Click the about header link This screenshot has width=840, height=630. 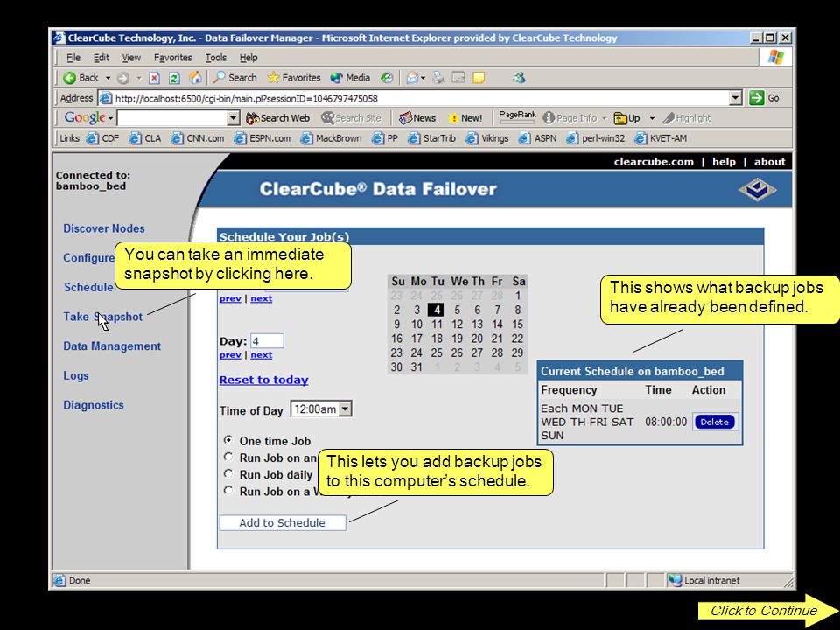[769, 162]
